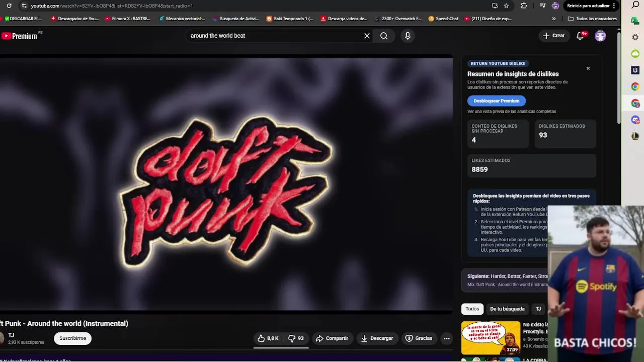644x362 pixels.
Task: Click the YouTube address bar URL
Action: tap(112, 6)
